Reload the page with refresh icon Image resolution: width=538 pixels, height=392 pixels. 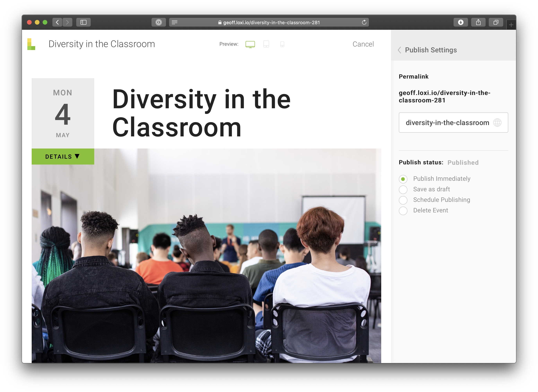tap(364, 22)
